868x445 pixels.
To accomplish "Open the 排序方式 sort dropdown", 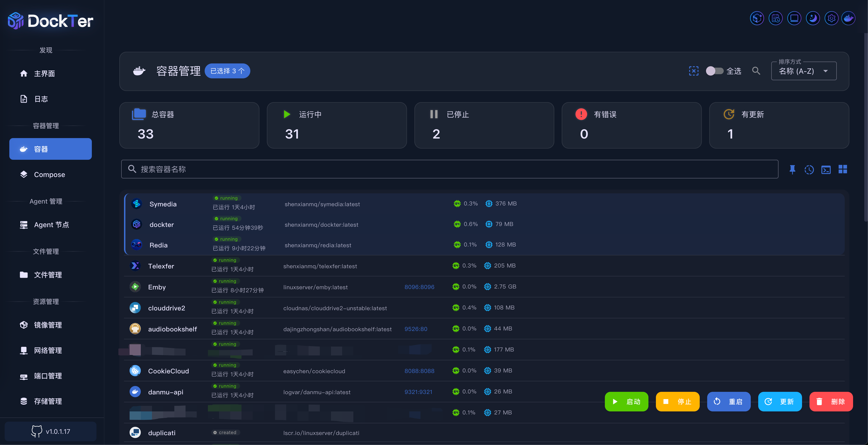I will click(x=804, y=71).
